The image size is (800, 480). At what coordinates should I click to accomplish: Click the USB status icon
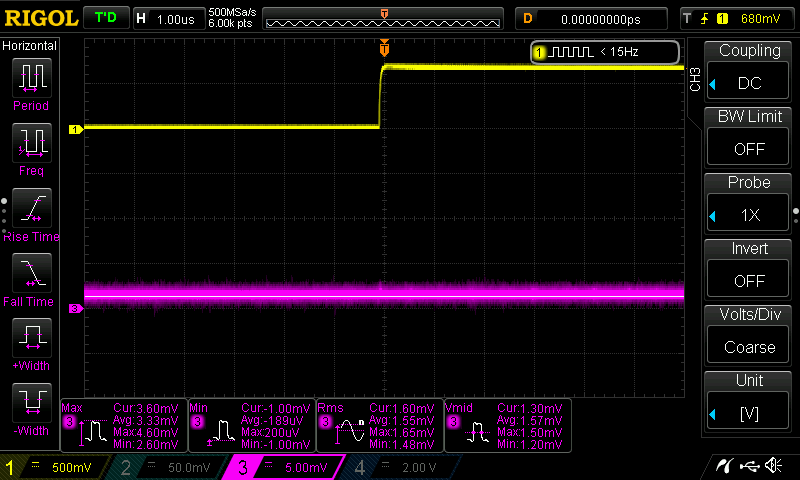(749, 466)
